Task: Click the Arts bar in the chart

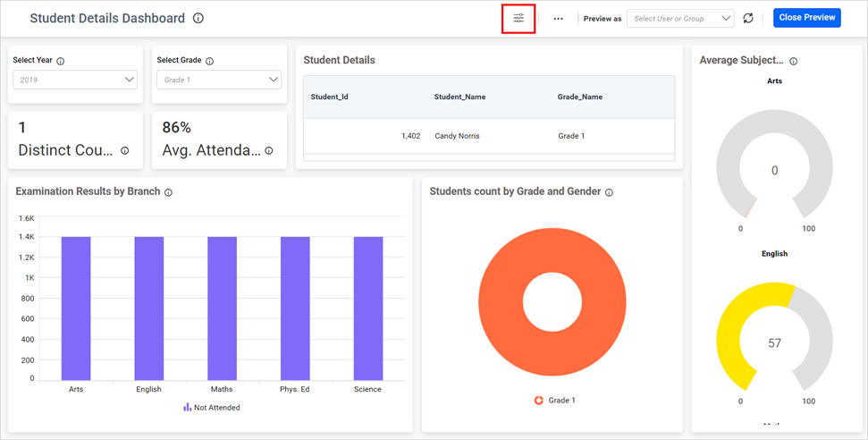Action: click(76, 309)
